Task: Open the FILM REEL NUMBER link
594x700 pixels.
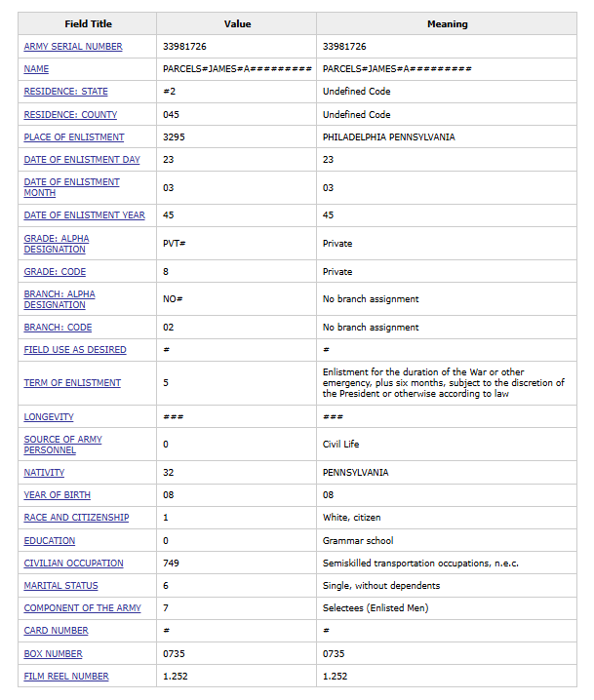Action: point(66,677)
